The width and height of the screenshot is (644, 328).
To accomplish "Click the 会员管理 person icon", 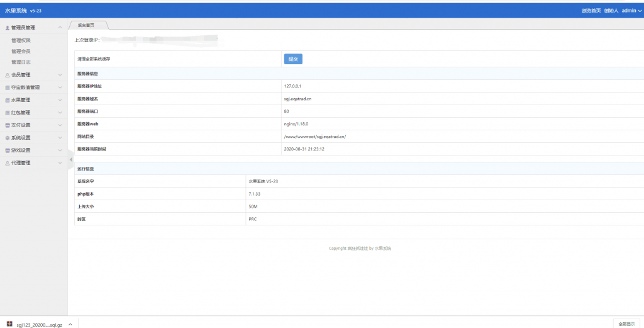I will coord(8,75).
